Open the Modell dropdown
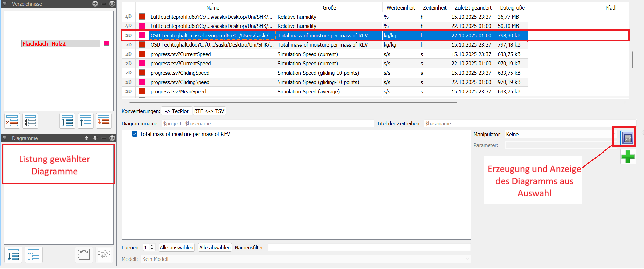644x269 pixels. [306, 259]
